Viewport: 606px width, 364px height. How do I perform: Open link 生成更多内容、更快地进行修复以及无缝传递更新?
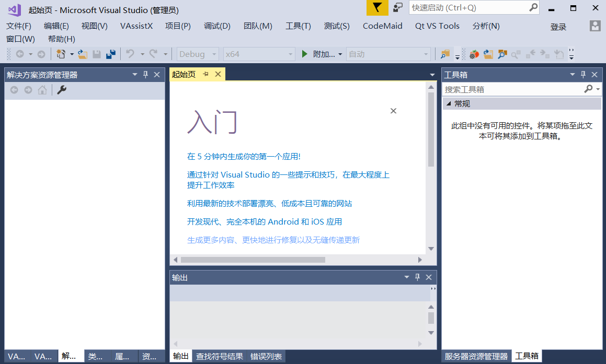(x=273, y=240)
